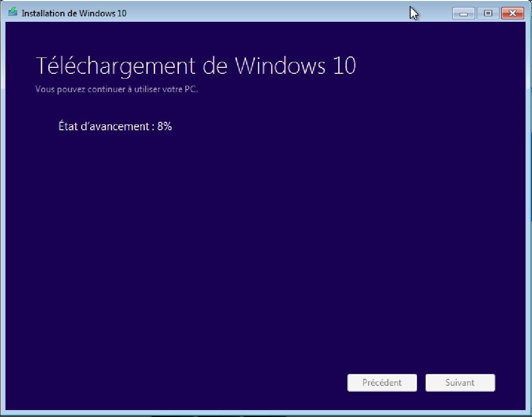The height and width of the screenshot is (417, 532).
Task: Minimize the Installation de Windows 10 window
Action: [464, 13]
